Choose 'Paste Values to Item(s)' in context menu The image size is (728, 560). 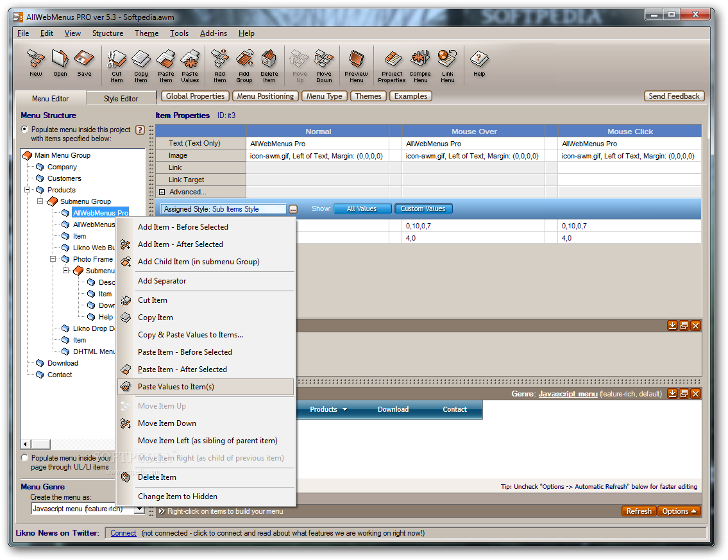click(206, 387)
